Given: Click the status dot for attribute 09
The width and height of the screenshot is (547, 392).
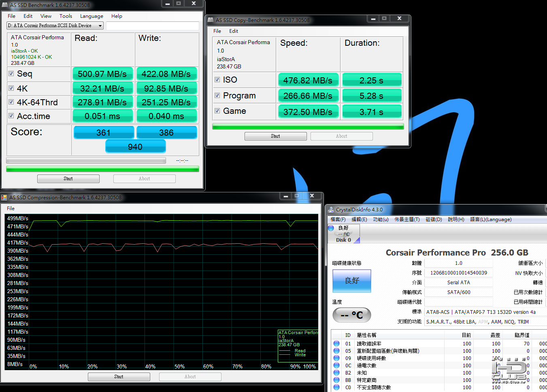Looking at the screenshot, I should tap(336, 358).
